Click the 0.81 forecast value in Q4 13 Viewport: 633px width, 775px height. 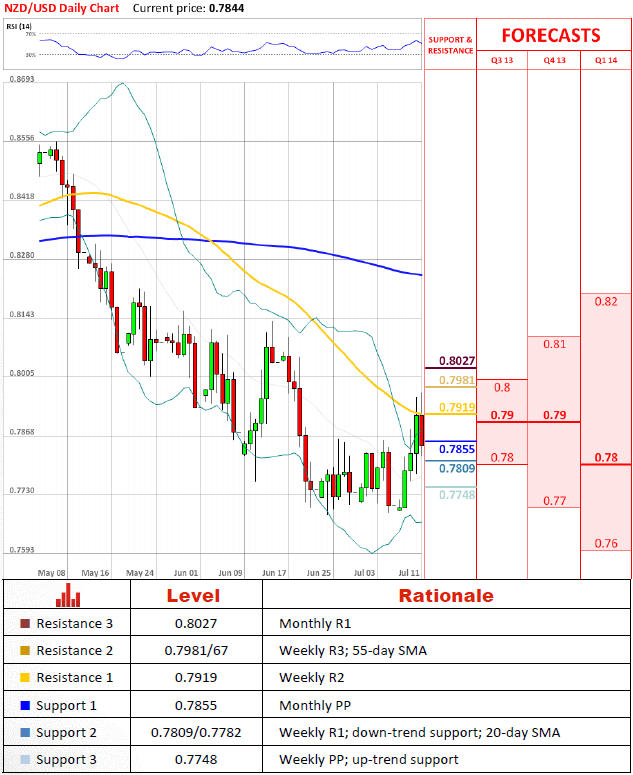[554, 344]
